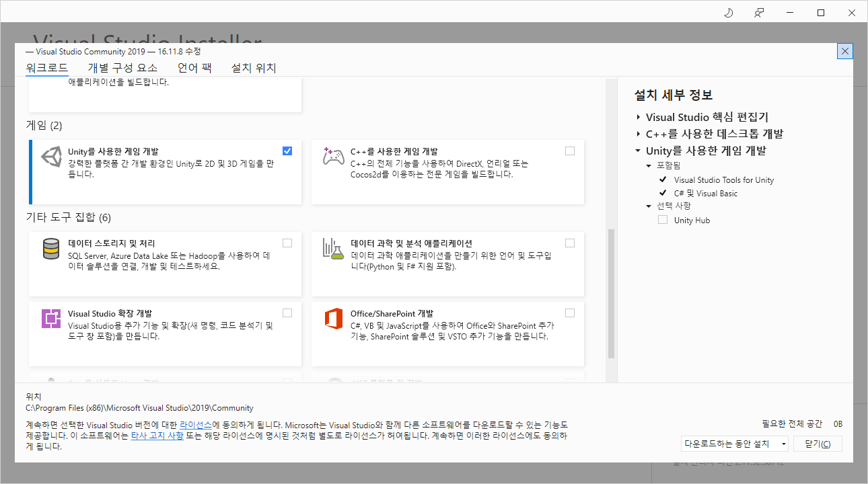Click the 기타 도구 집합 (6) heading
The height and width of the screenshot is (484, 868).
[68, 218]
